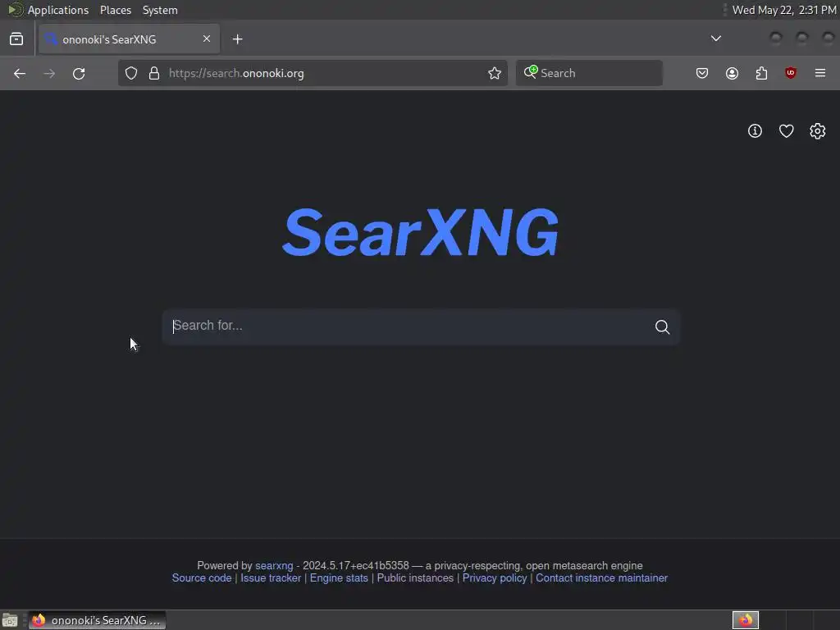Click the search engine icon in toolbar Search box

531,72
